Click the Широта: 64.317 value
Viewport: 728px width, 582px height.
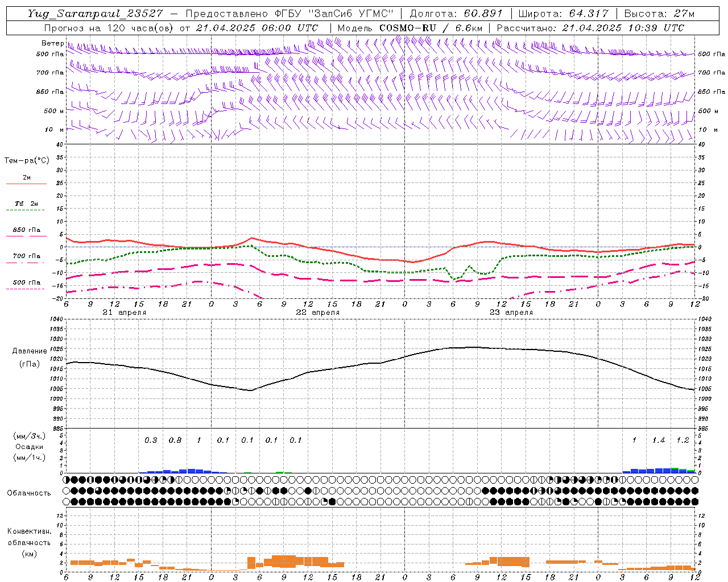(x=563, y=14)
